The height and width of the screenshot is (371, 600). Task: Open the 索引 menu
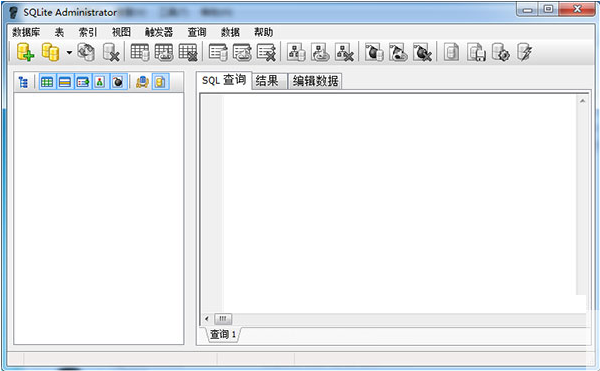pos(88,32)
